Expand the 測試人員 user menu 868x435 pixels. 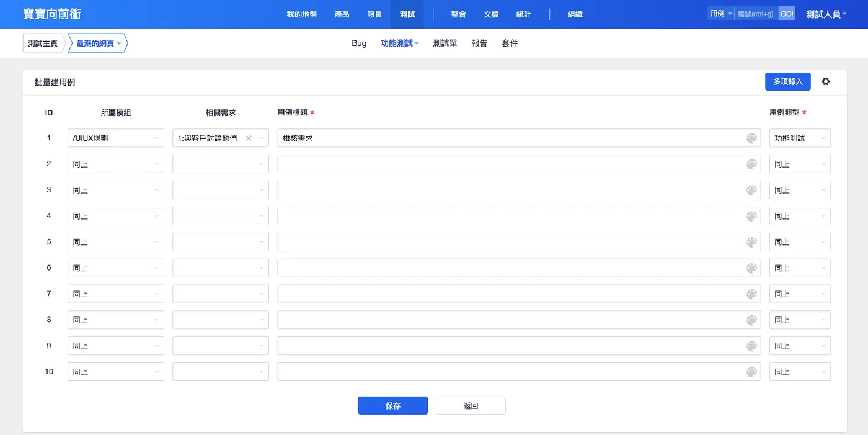pos(826,14)
